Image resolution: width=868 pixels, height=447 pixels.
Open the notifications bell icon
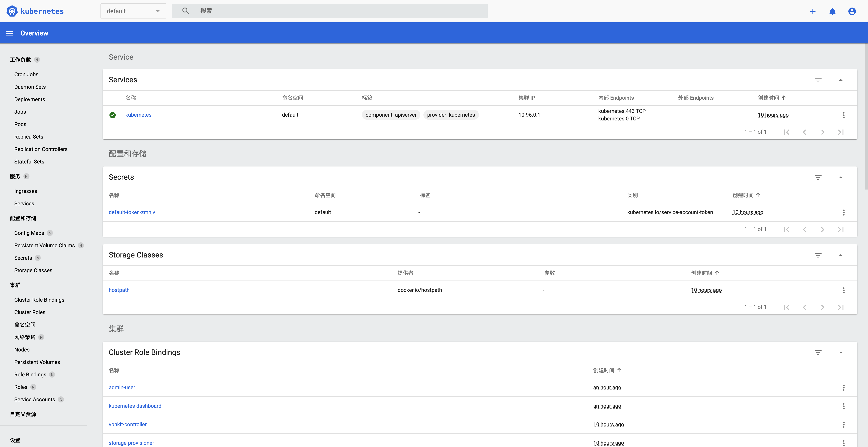point(832,12)
